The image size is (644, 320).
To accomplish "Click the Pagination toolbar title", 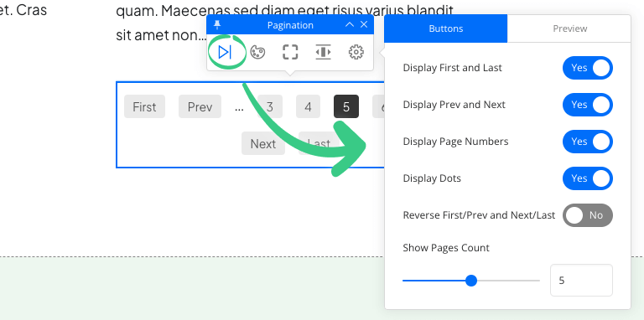I will [290, 25].
